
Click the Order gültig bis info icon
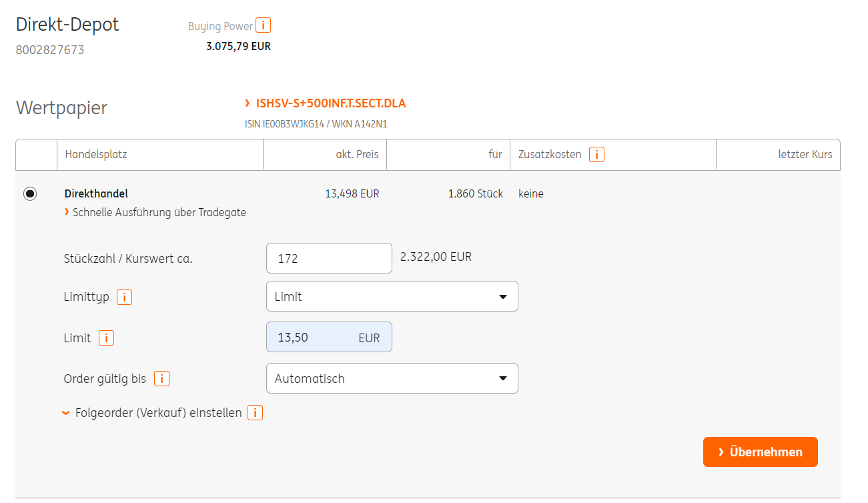161,379
